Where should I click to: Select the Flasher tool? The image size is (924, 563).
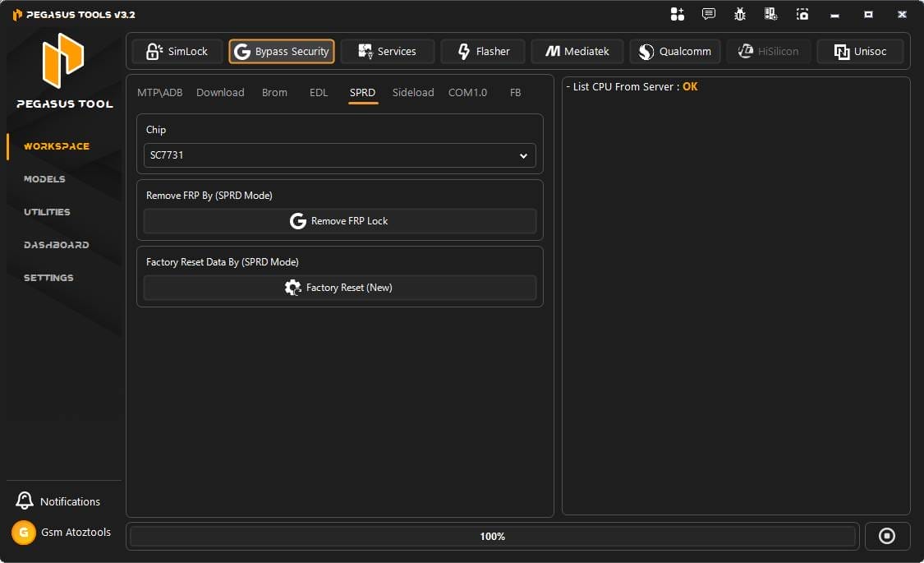[483, 51]
